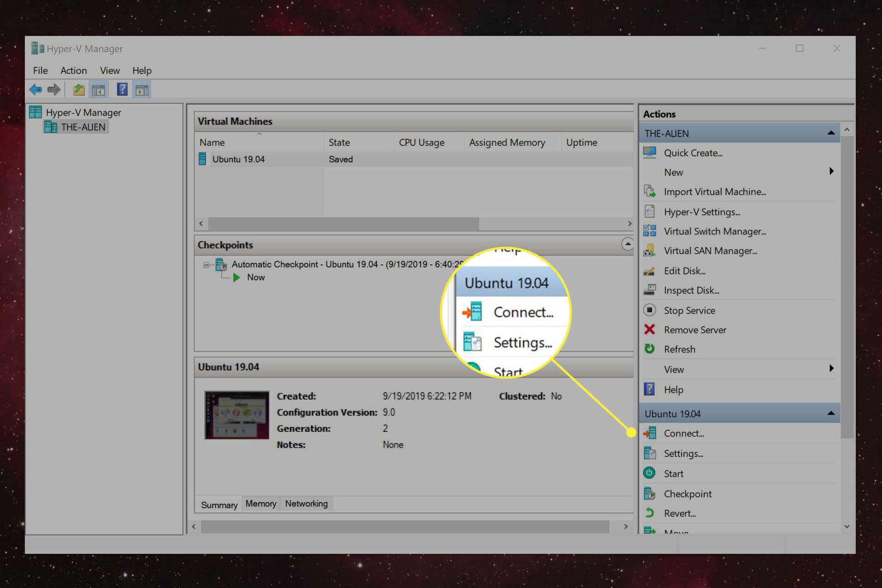Open the Action menu
The image size is (882, 588).
[73, 70]
